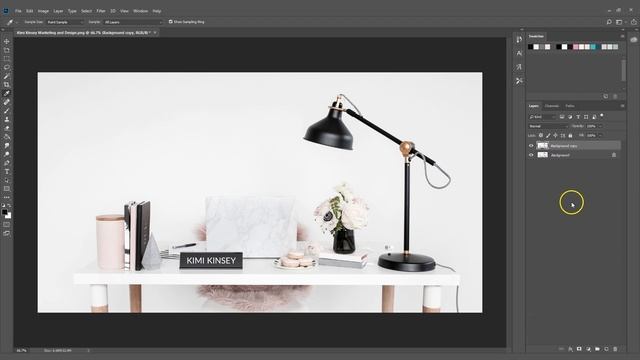Toggle layer filtering on/off switch
Viewport: 640px width, 360px height.
pyautogui.click(x=602, y=116)
